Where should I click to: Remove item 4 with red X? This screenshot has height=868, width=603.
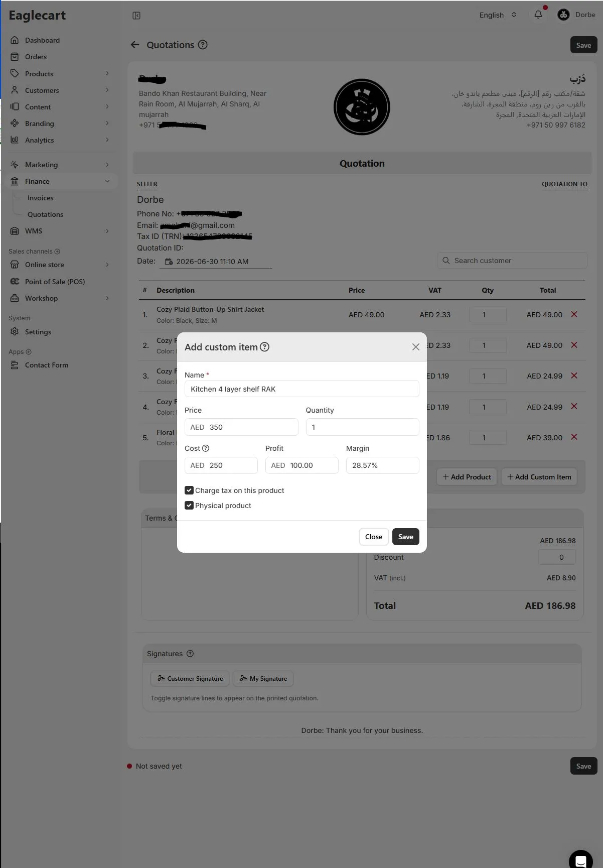tap(574, 406)
